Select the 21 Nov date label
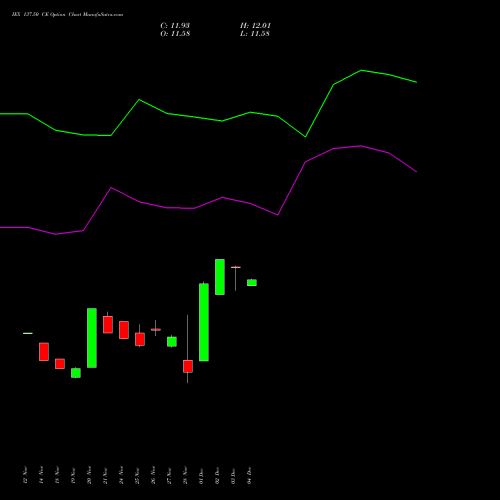Image resolution: width=500 pixels, height=500 pixels. tap(105, 475)
